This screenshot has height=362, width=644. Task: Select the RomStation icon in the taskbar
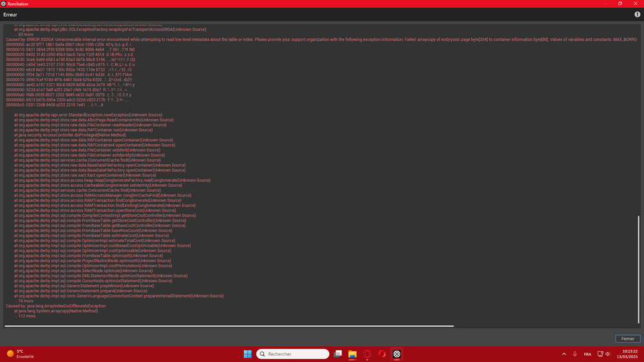(x=397, y=354)
